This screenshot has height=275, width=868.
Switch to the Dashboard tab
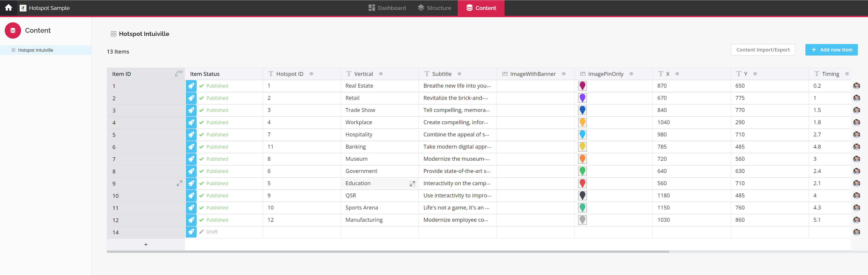tap(387, 8)
